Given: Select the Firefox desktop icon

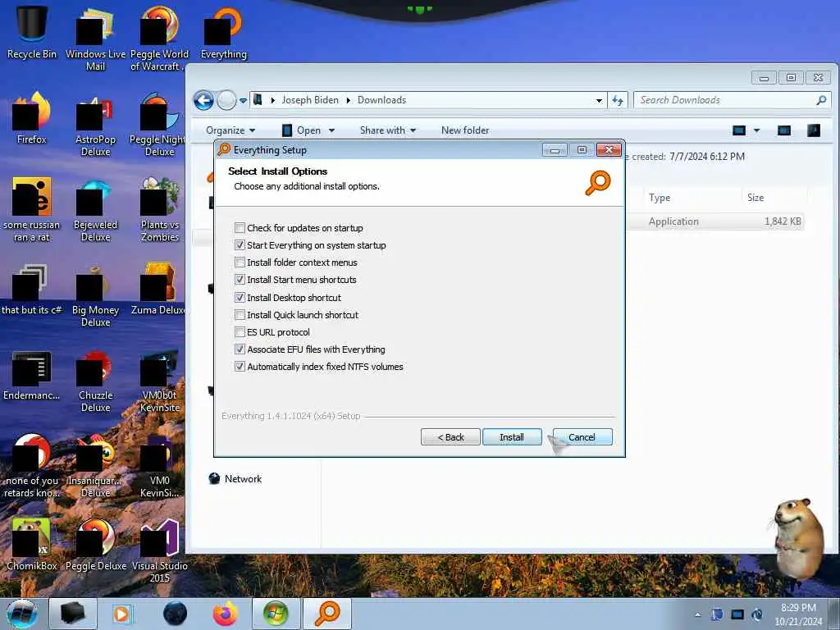Looking at the screenshot, I should pos(32,119).
